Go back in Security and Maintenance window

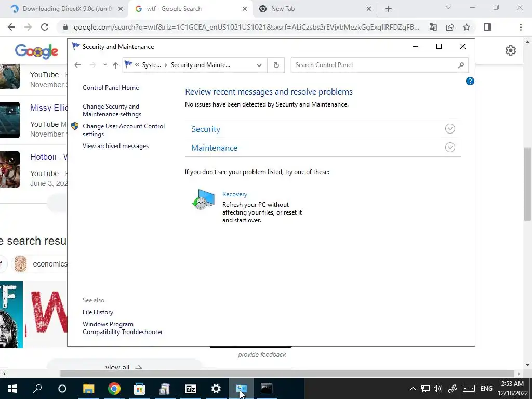coord(77,65)
